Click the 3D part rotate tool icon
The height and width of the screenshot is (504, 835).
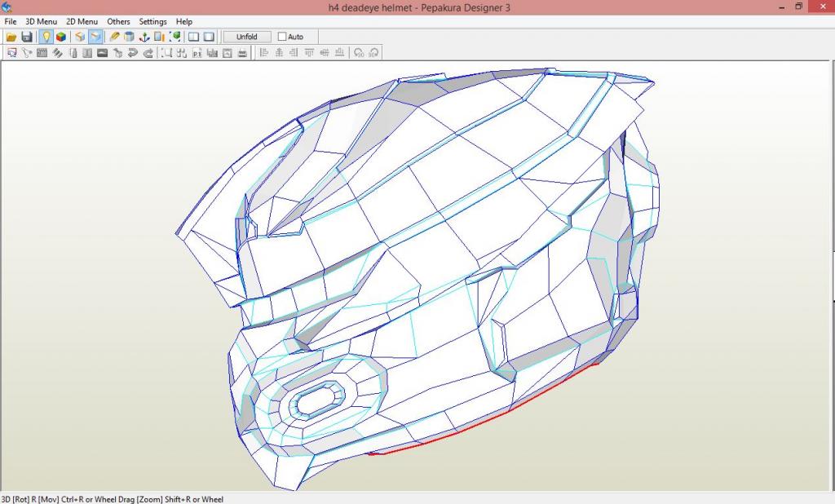tap(117, 53)
